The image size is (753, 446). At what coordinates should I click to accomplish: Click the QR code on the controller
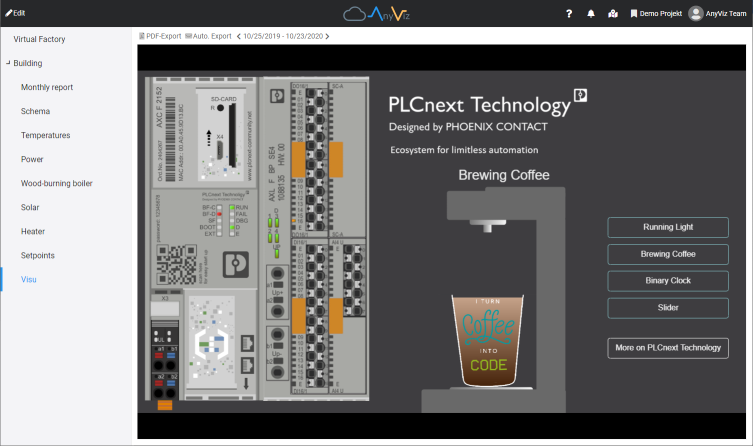[176, 264]
